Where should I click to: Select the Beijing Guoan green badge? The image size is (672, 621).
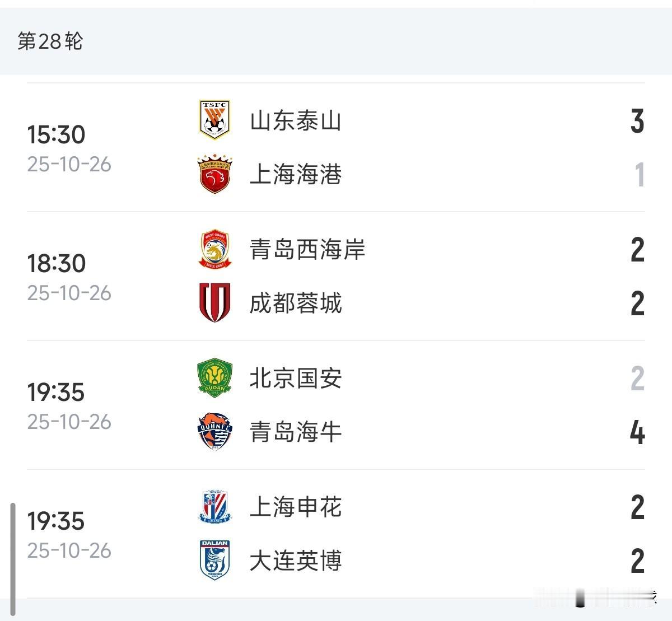click(x=215, y=378)
